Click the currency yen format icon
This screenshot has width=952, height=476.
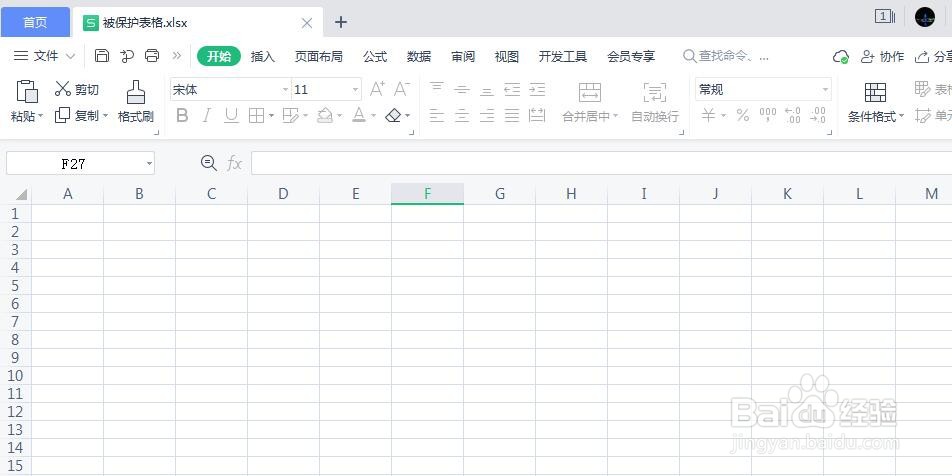(x=709, y=115)
